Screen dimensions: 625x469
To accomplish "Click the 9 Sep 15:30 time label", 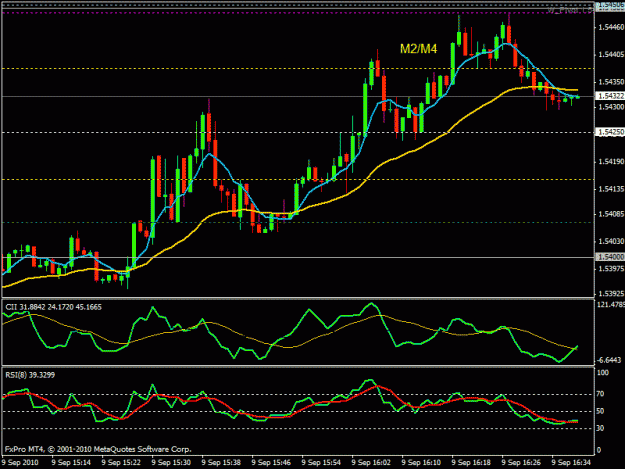I will [171, 462].
